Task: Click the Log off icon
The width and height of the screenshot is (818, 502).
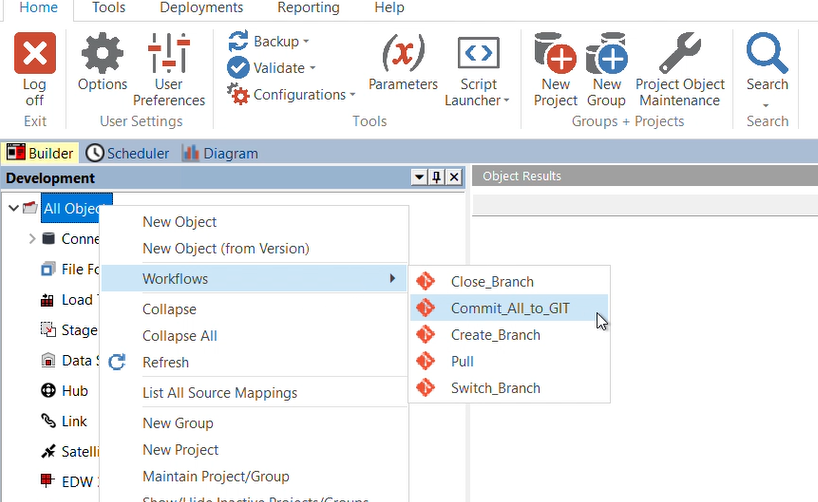Action: [x=35, y=53]
